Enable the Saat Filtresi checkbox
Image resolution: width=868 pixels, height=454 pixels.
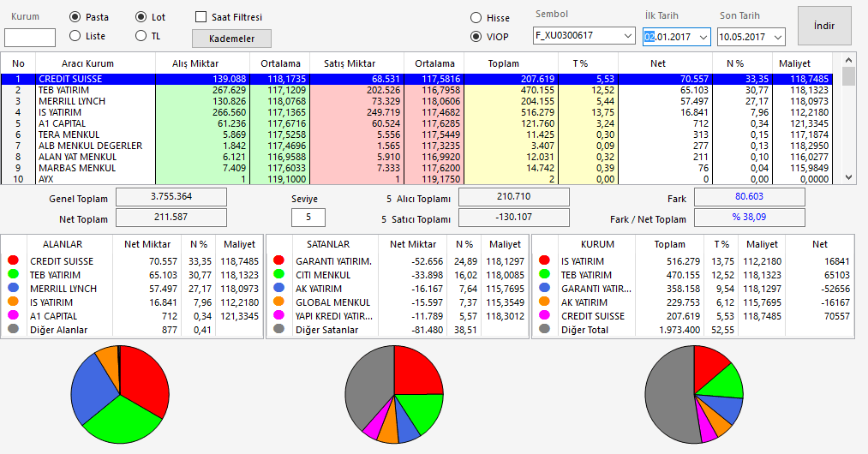201,17
